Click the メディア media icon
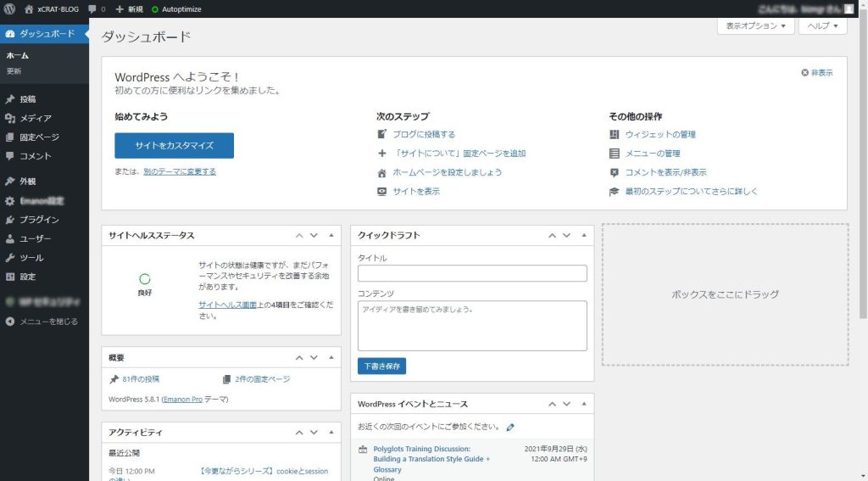The height and width of the screenshot is (481, 868). point(10,118)
